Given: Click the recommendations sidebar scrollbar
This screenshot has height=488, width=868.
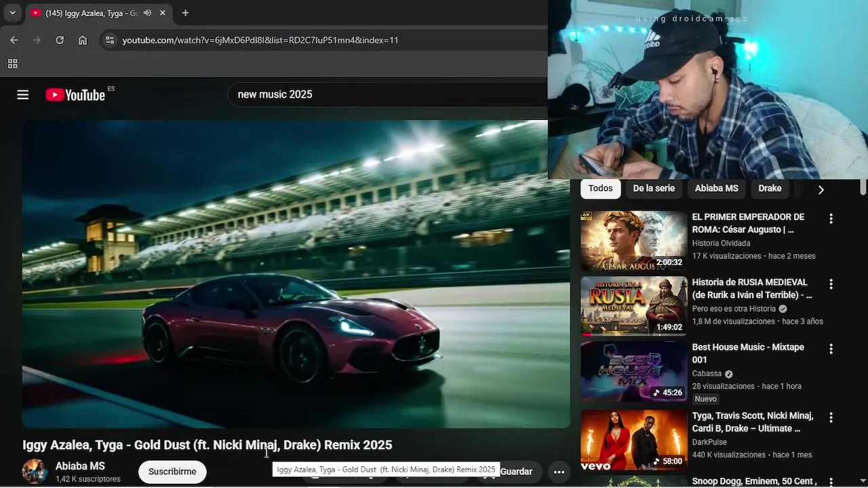Looking at the screenshot, I should [863, 186].
